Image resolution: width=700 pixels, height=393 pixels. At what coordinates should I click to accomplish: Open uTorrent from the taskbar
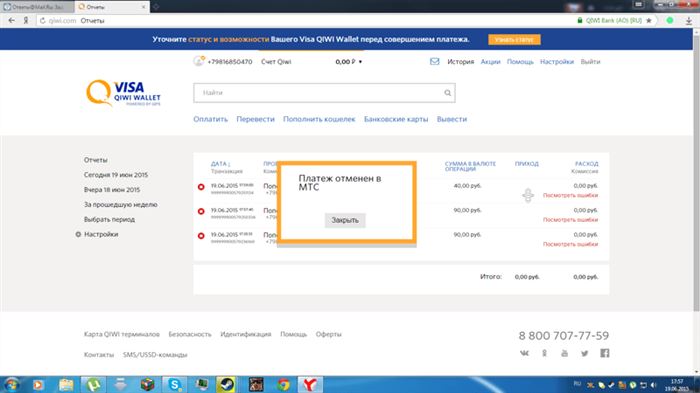93,385
